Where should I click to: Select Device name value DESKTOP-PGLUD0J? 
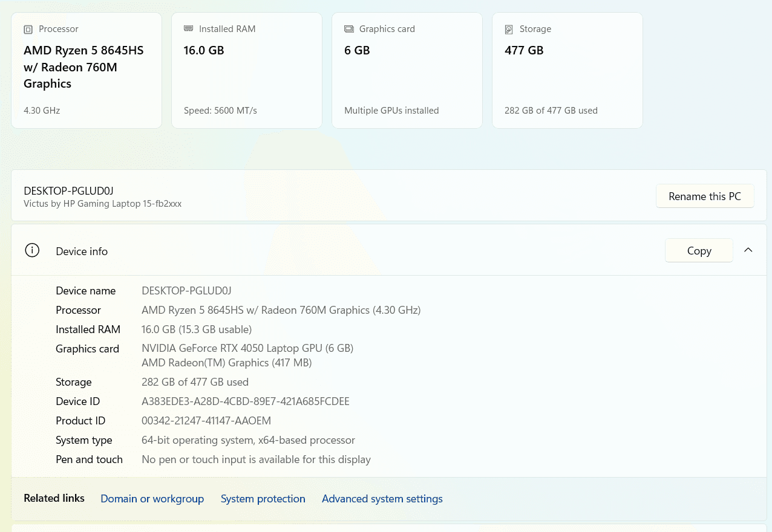coord(186,291)
